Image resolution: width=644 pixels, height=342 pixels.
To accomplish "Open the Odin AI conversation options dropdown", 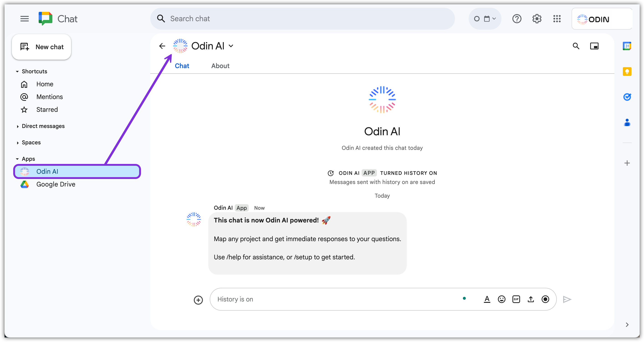I will pyautogui.click(x=231, y=46).
